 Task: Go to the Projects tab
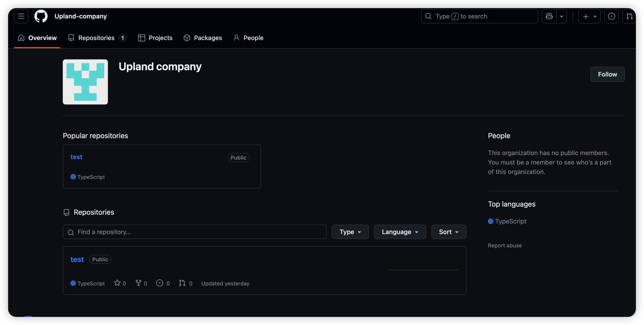[155, 38]
